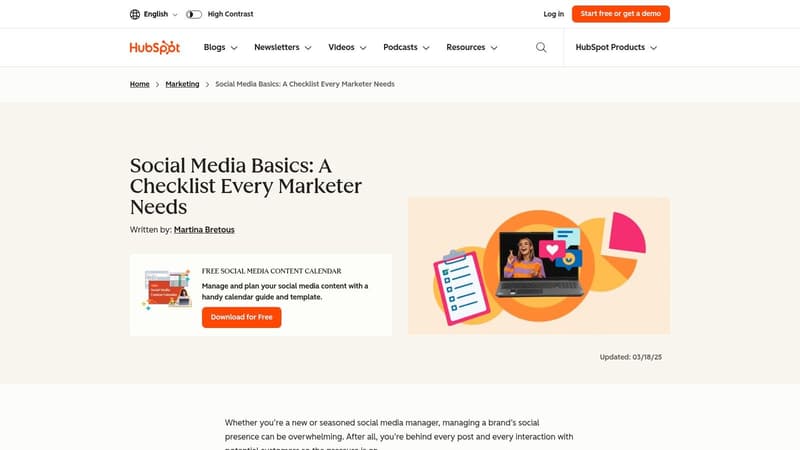The image size is (800, 450).
Task: Go to the Marketing breadcrumb
Action: click(182, 84)
